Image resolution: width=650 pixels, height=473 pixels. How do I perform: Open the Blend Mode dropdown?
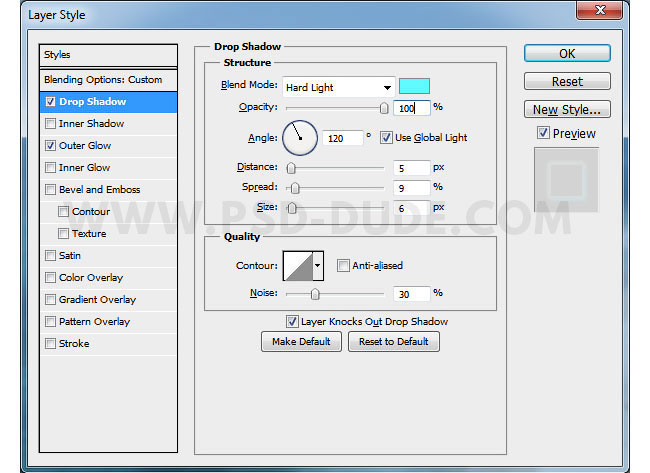(x=338, y=87)
